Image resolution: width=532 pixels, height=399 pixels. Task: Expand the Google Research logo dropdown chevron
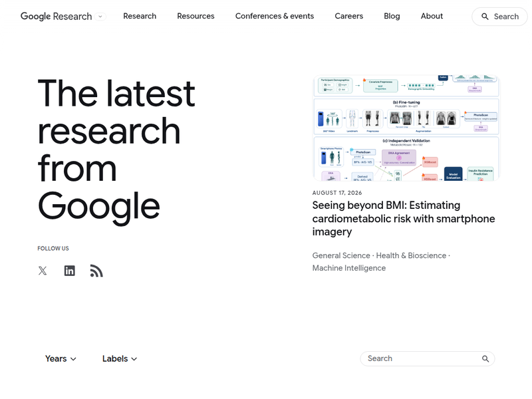pyautogui.click(x=100, y=16)
